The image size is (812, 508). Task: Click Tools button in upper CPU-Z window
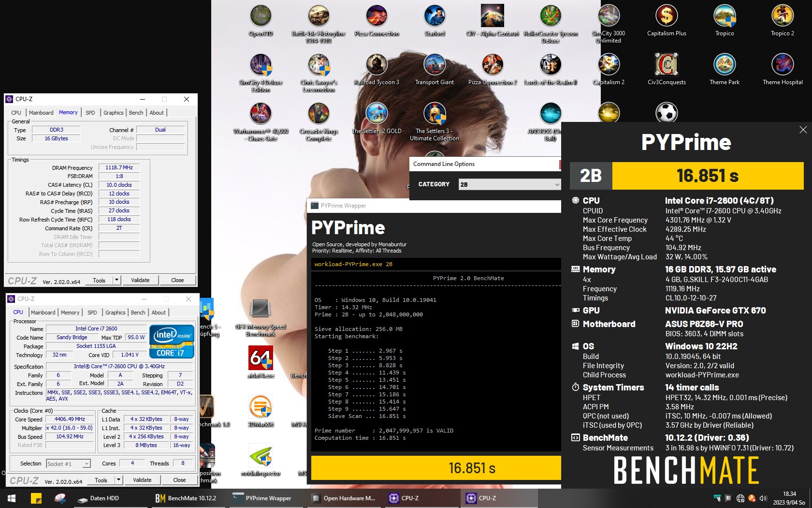point(99,280)
